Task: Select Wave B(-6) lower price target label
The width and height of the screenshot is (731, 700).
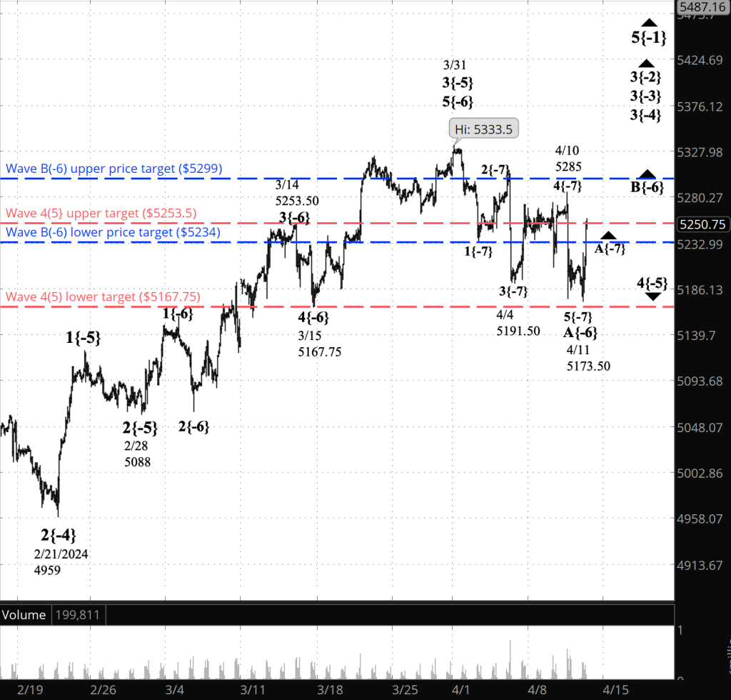Action: 114,232
